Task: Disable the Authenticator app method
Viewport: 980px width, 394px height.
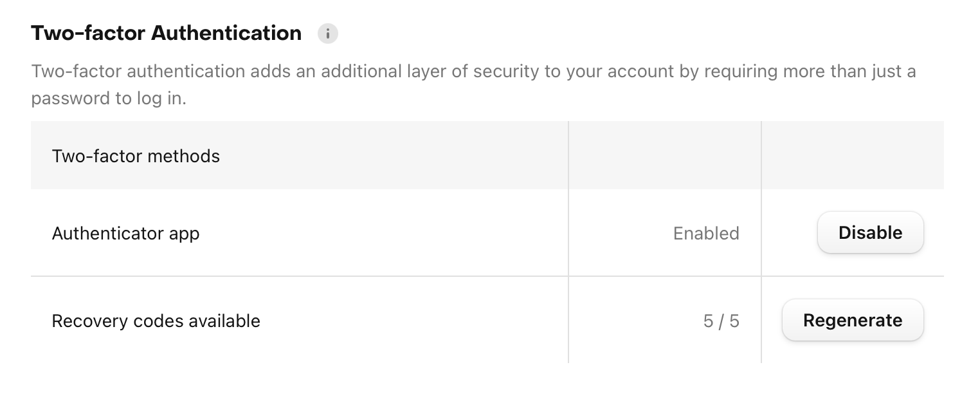Action: coord(870,232)
